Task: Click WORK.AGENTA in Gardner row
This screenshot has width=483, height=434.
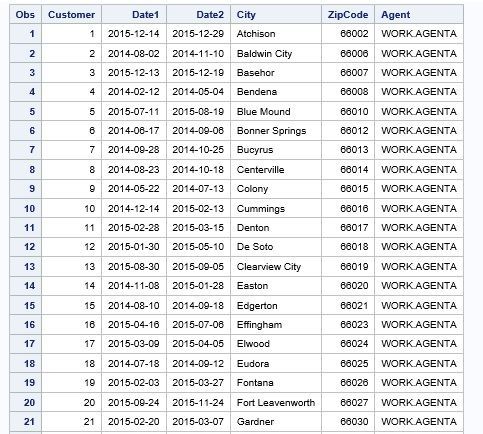Action: (419, 422)
